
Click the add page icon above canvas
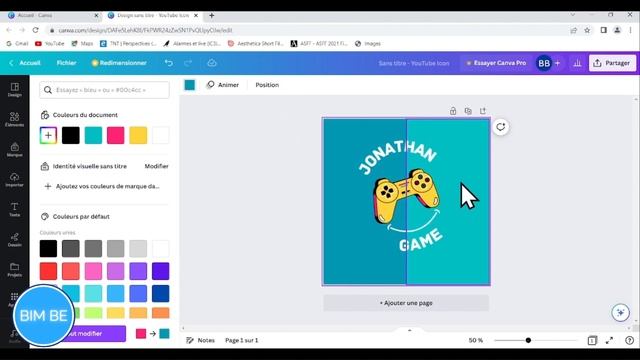tap(483, 111)
